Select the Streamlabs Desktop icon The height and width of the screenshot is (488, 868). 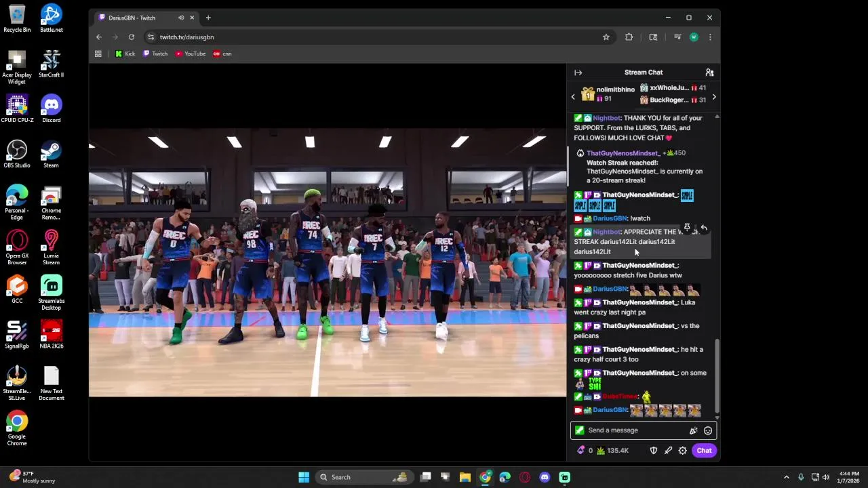51,293
